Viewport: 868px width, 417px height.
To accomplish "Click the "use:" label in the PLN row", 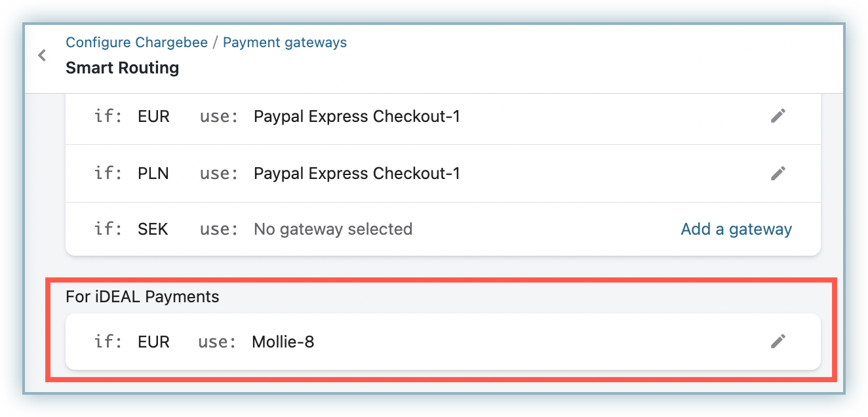I will tap(218, 174).
